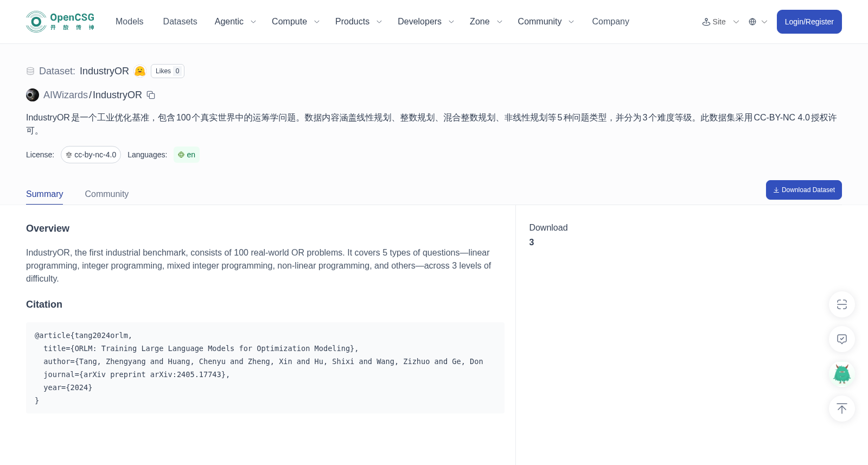Open the language selector chevron
The width and height of the screenshot is (868, 465).
tap(764, 22)
